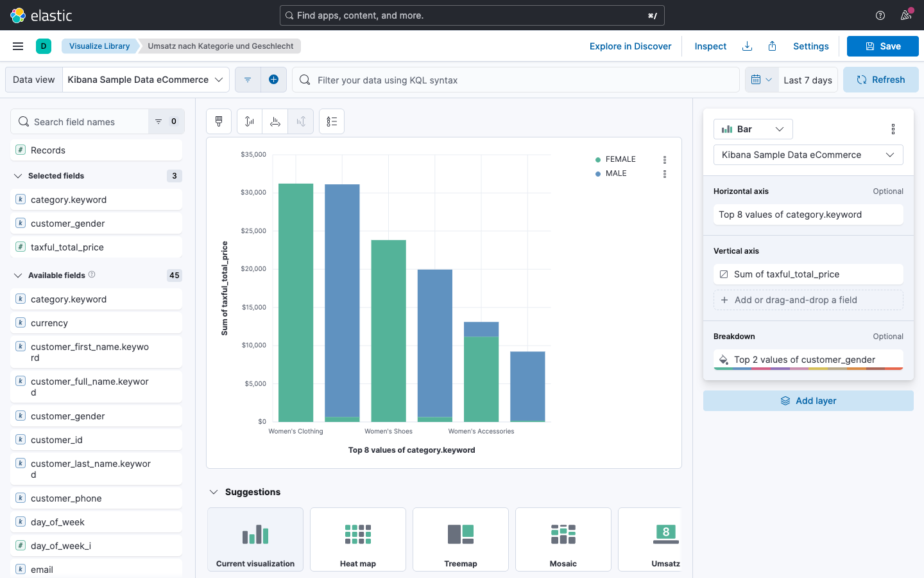This screenshot has height=578, width=924.
Task: Open the newsfeed rocket icon
Action: [x=906, y=15]
